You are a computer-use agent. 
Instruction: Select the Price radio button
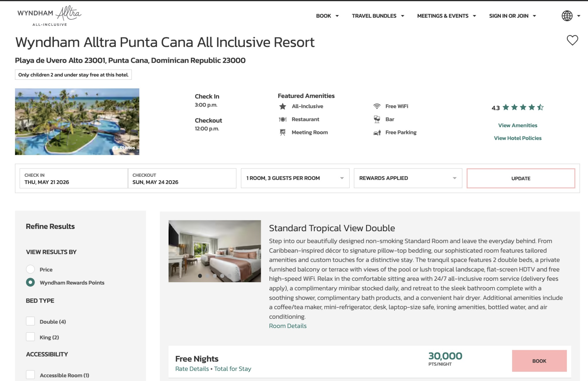point(30,269)
